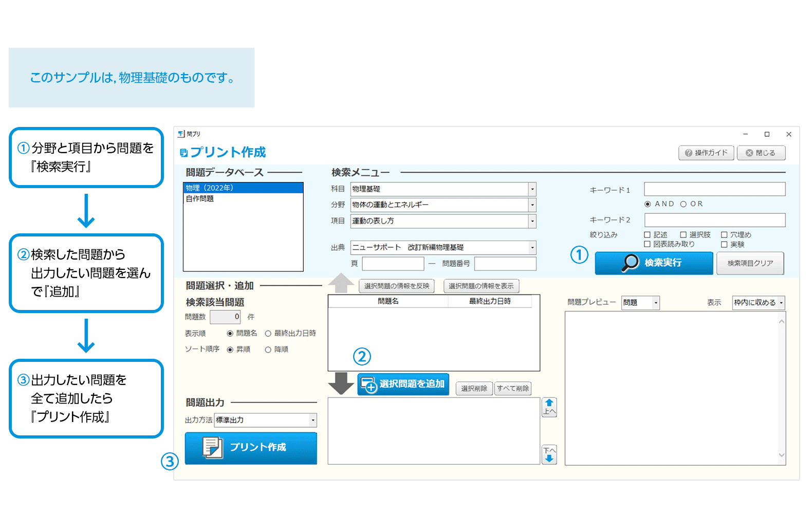Click the すべて削除 delete all button
Screen dimensions: 812x531
pos(512,389)
